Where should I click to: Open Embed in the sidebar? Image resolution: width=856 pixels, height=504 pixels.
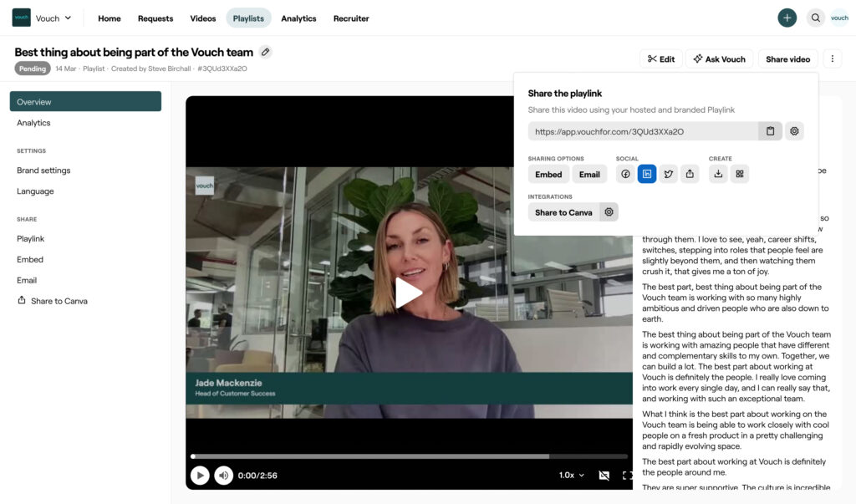[x=30, y=259]
